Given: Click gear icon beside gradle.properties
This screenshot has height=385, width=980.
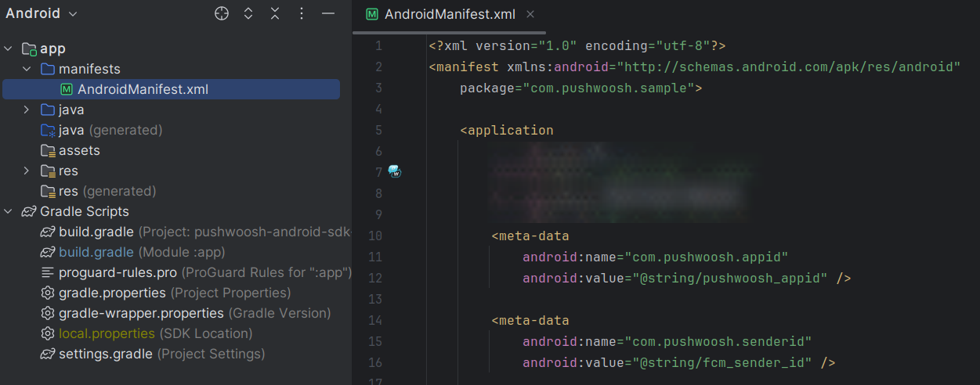Looking at the screenshot, I should coord(48,293).
